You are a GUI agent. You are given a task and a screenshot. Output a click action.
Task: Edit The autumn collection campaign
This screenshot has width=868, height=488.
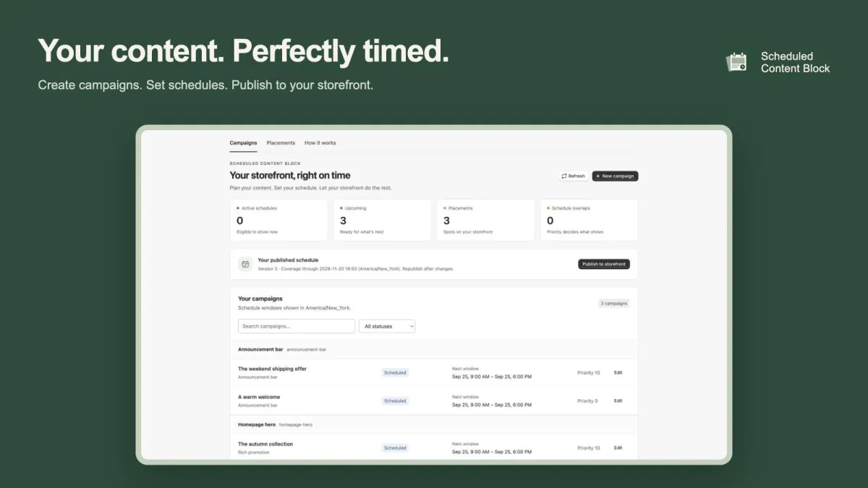pyautogui.click(x=618, y=448)
